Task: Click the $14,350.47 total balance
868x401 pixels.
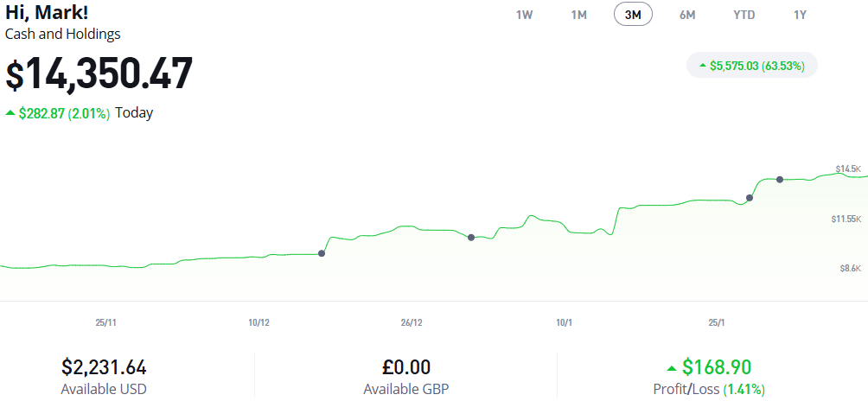Action: pos(99,74)
